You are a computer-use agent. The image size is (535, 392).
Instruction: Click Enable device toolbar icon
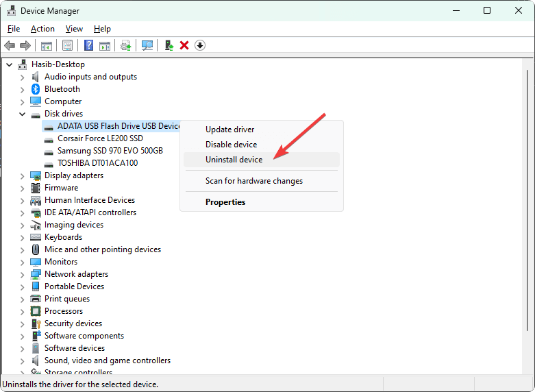(169, 45)
